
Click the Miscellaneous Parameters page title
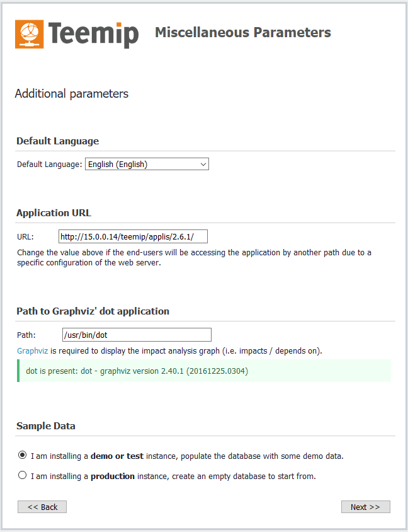[242, 33]
